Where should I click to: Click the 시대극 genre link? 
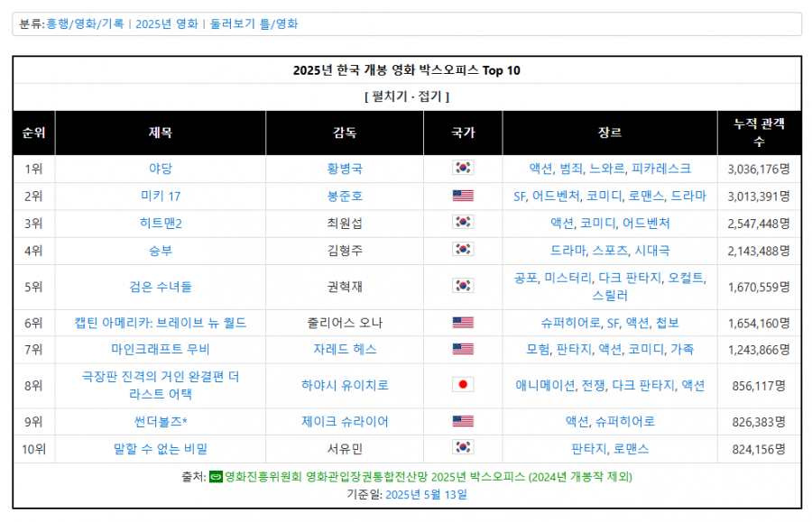[x=652, y=251]
